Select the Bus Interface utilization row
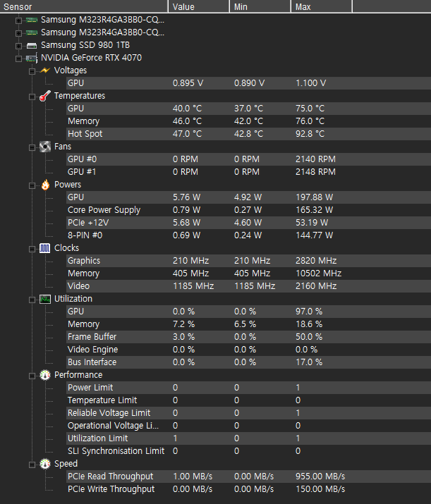This screenshot has height=504, width=431. pyautogui.click(x=248, y=362)
